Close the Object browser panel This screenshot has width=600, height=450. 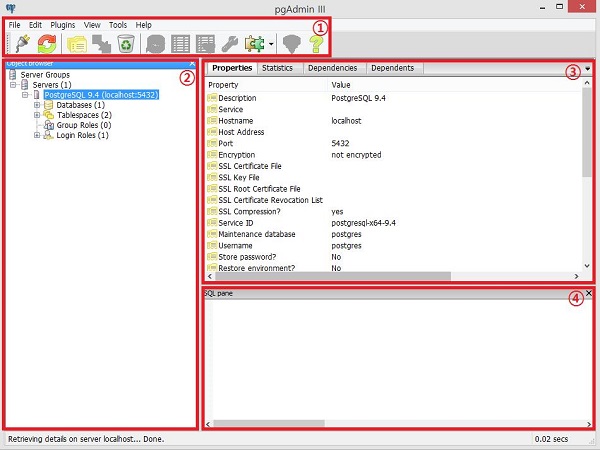coord(192,64)
